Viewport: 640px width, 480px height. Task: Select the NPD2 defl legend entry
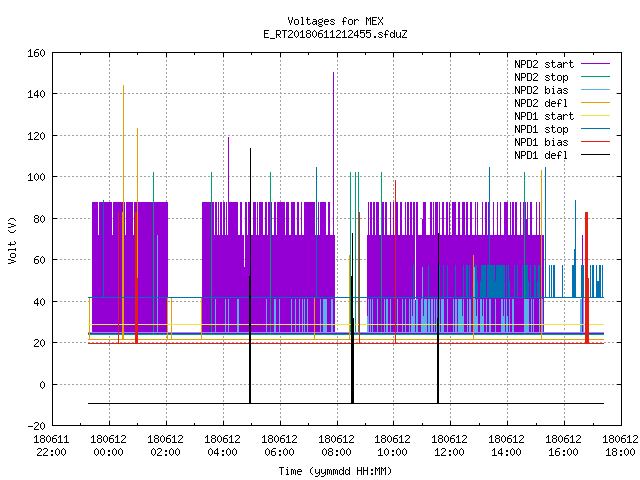(x=541, y=103)
